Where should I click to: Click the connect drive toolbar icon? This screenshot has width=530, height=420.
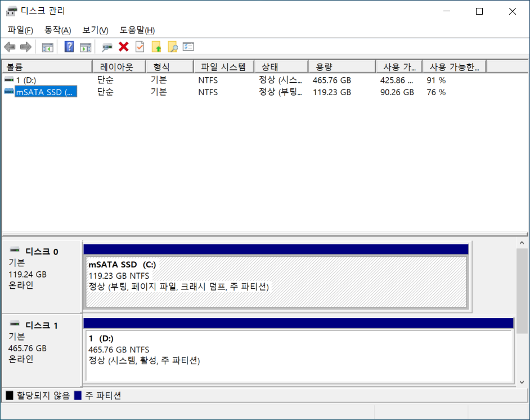point(107,47)
